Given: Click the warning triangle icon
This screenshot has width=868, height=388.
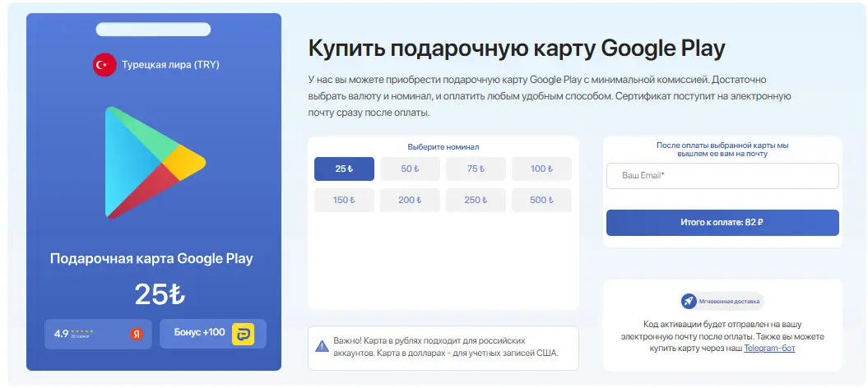Looking at the screenshot, I should tap(322, 347).
